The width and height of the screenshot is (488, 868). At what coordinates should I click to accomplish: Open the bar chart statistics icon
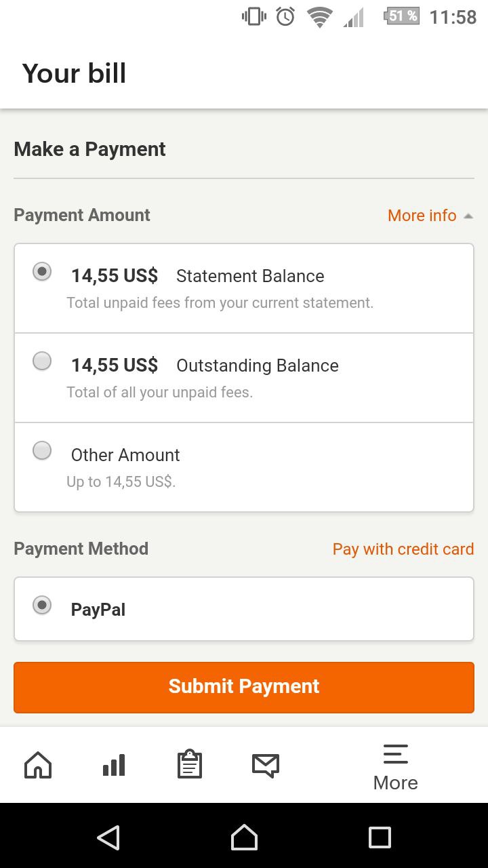pos(114,766)
